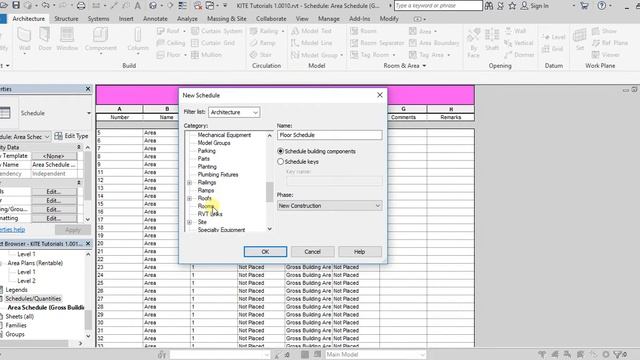
Task: Select the Door tool in ribbon
Action: [x=44, y=40]
